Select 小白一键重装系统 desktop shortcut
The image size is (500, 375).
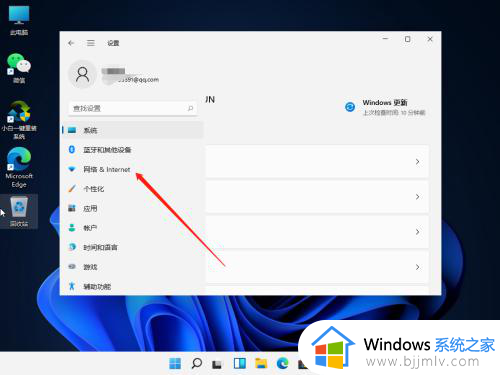pyautogui.click(x=19, y=120)
